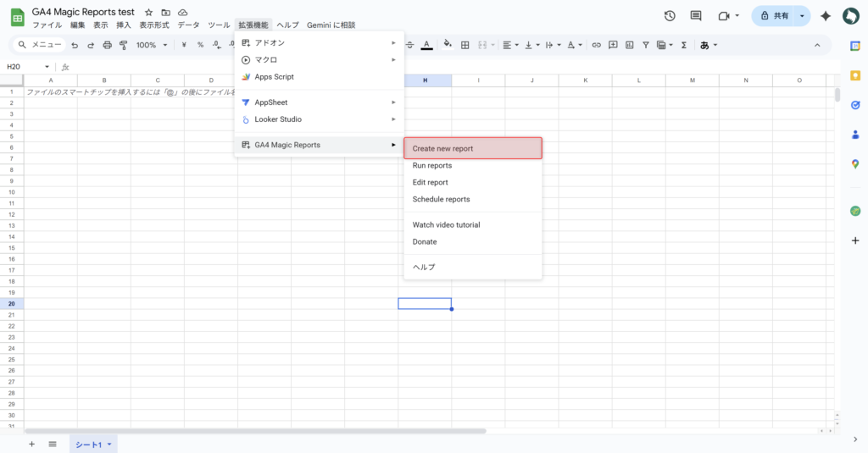868x453 pixels.
Task: Insert a chart from the toolbar
Action: pyautogui.click(x=630, y=46)
